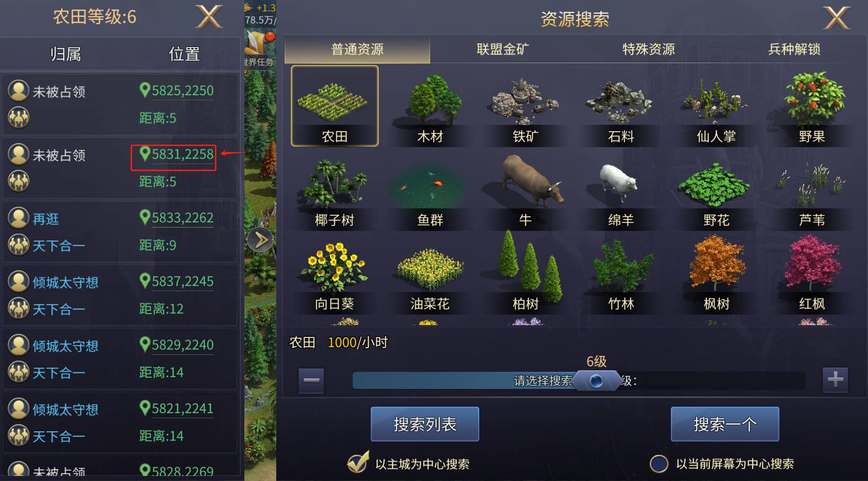The width and height of the screenshot is (868, 481).
Task: Choose the 牛 cattle resource icon
Action: (x=525, y=191)
